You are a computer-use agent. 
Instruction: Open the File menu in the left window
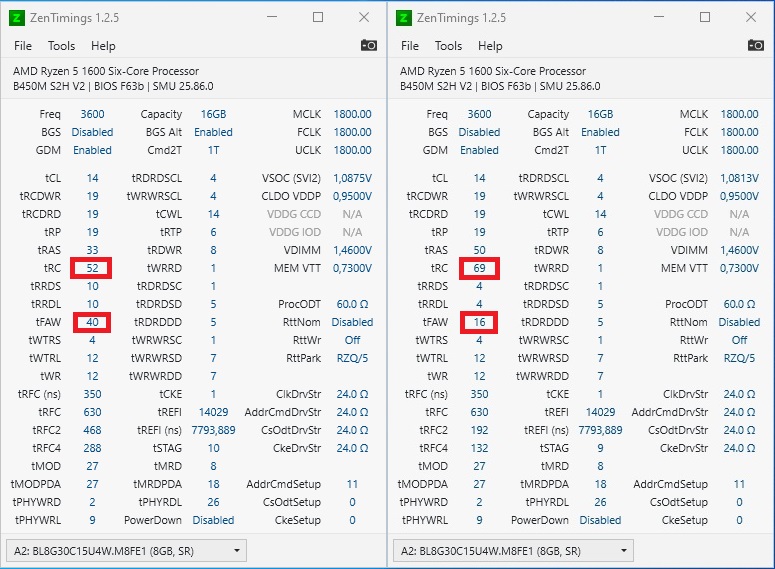click(x=23, y=46)
